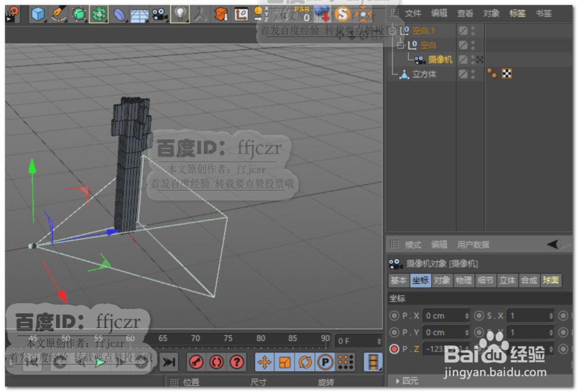Toggle visibility dots for 摄像机

(x=473, y=59)
